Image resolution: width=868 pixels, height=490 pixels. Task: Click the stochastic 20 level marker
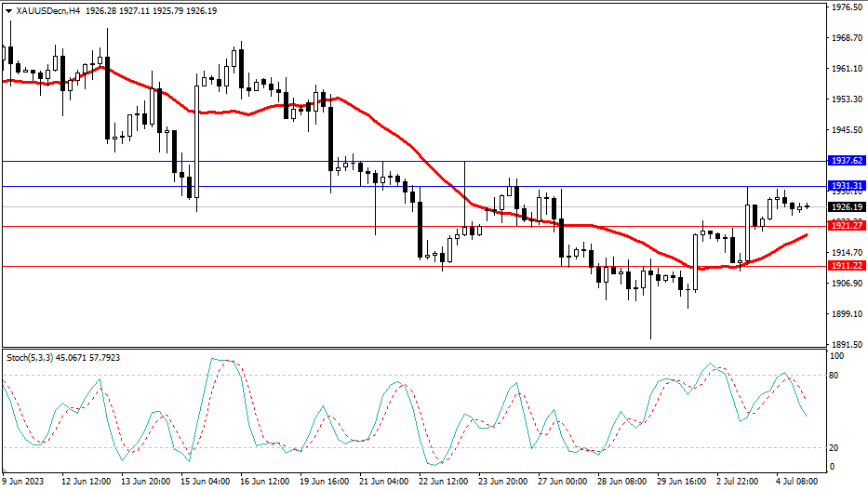pyautogui.click(x=835, y=447)
